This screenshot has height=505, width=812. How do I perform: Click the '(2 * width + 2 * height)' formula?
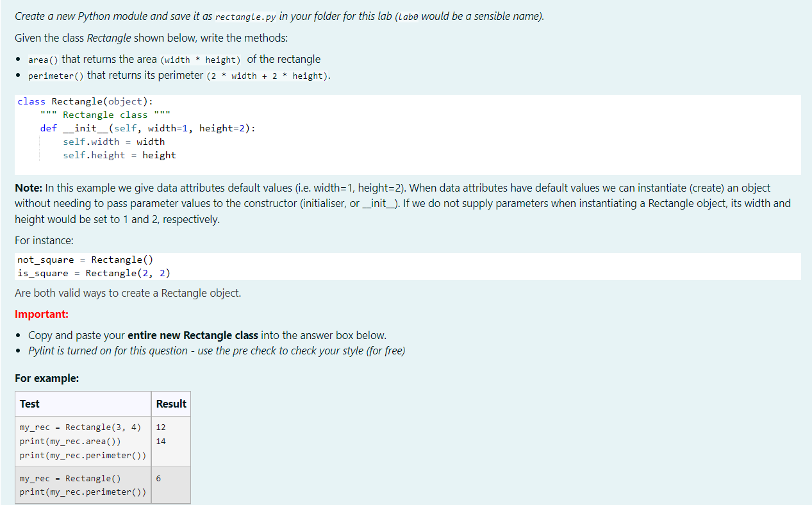coord(269,76)
